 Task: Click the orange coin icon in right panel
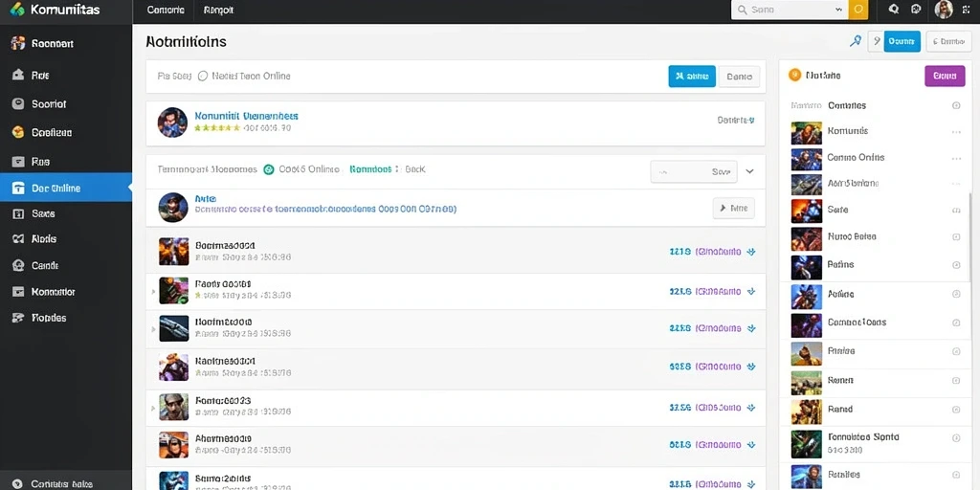pos(795,75)
